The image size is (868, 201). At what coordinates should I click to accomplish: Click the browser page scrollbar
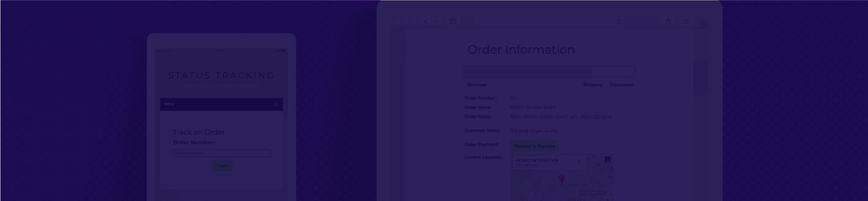[x=701, y=76]
